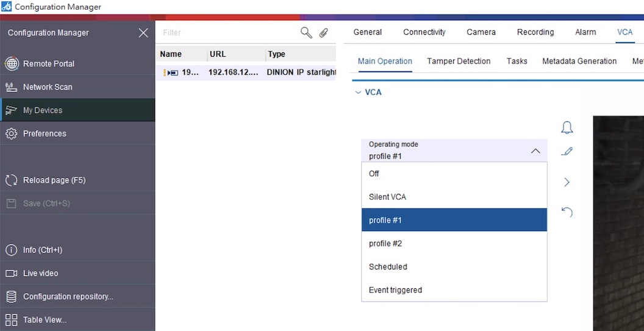Choose Scheduled operating mode
The width and height of the screenshot is (644, 331).
454,266
